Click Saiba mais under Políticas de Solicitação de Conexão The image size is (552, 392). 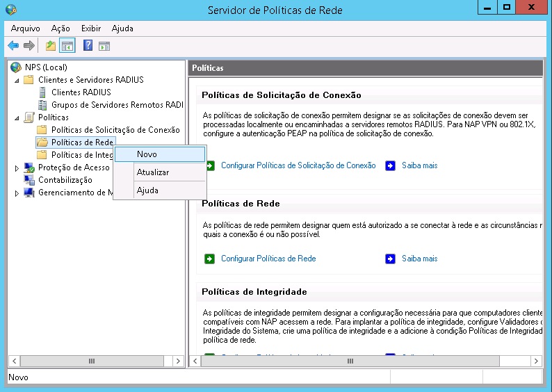[x=420, y=165]
